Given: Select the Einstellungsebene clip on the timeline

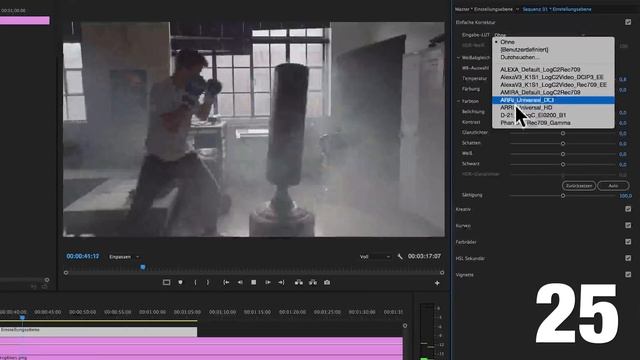Looking at the screenshot, I should point(98,331).
